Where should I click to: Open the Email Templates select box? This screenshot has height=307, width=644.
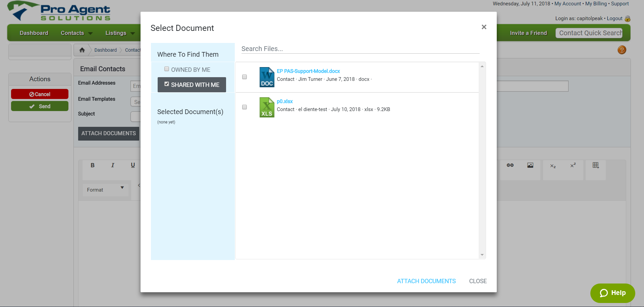(x=136, y=102)
